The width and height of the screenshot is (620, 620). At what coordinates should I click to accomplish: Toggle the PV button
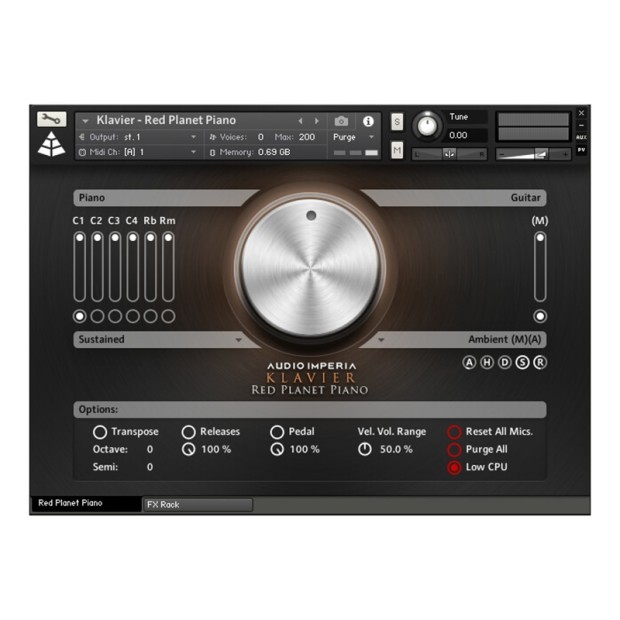581,150
